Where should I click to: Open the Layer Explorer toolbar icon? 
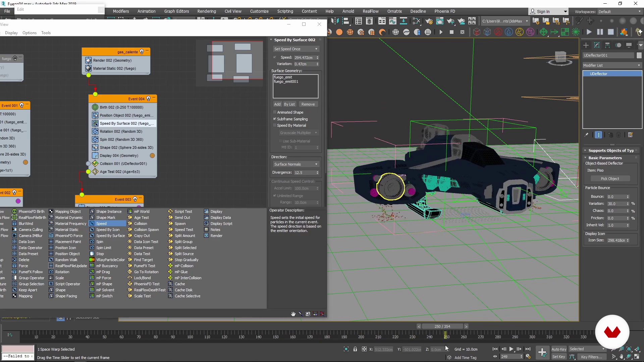(x=369, y=21)
